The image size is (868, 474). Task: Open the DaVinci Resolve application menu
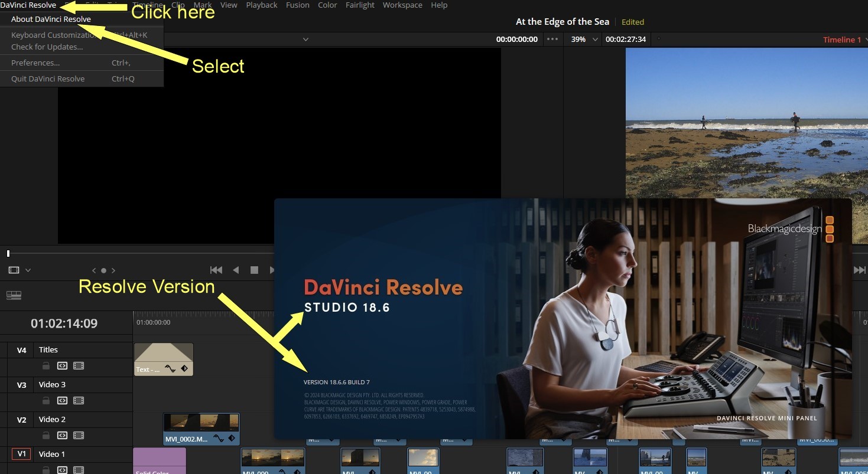click(28, 5)
